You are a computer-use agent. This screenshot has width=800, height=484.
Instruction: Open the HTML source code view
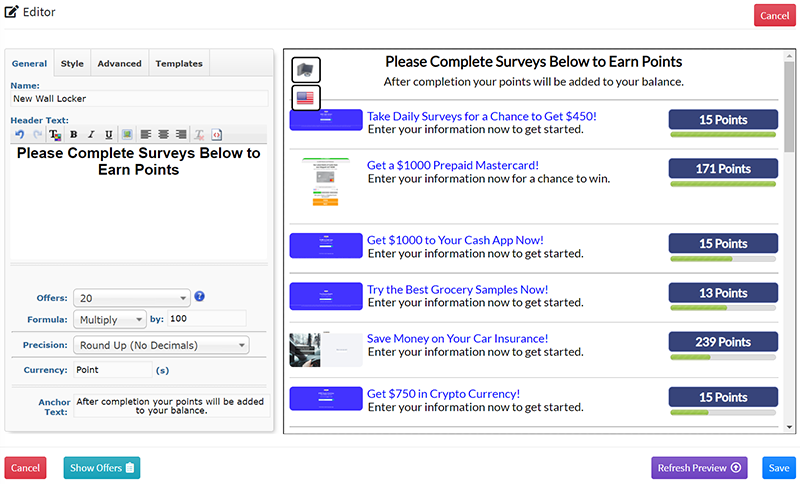(217, 134)
